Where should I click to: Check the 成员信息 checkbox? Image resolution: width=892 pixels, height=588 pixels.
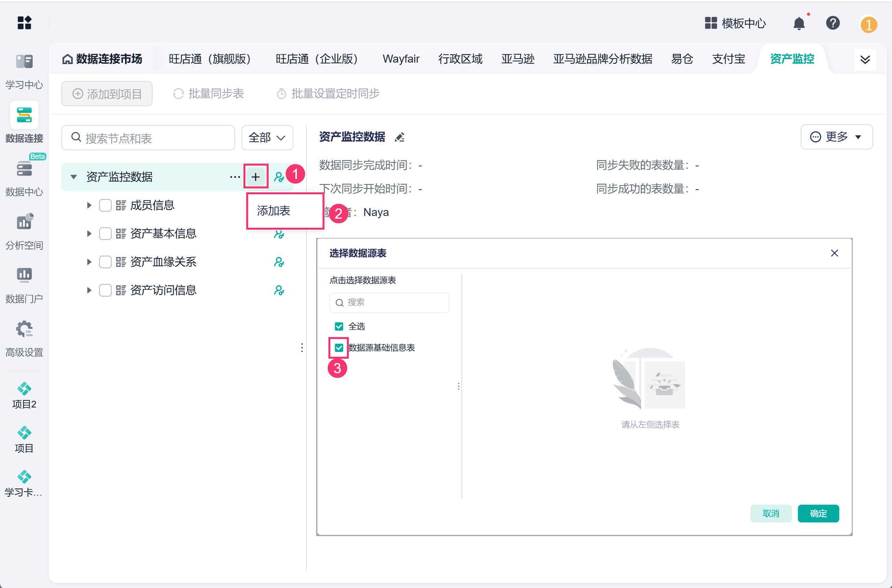(x=105, y=205)
